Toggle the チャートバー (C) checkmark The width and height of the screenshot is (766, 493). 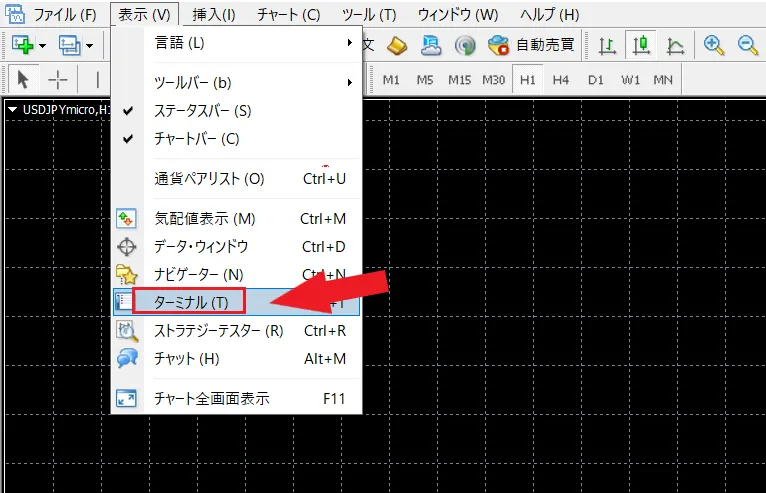click(x=237, y=139)
